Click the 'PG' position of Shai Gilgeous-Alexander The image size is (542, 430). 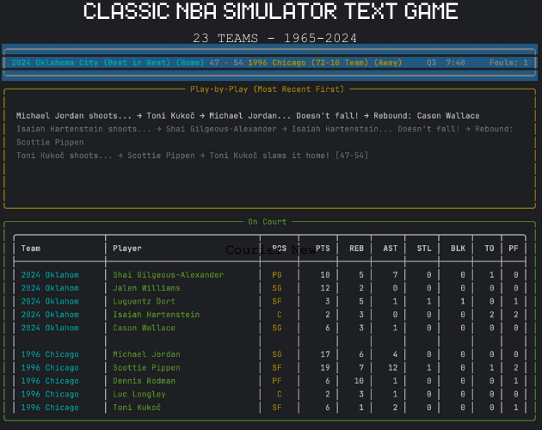pos(277,275)
